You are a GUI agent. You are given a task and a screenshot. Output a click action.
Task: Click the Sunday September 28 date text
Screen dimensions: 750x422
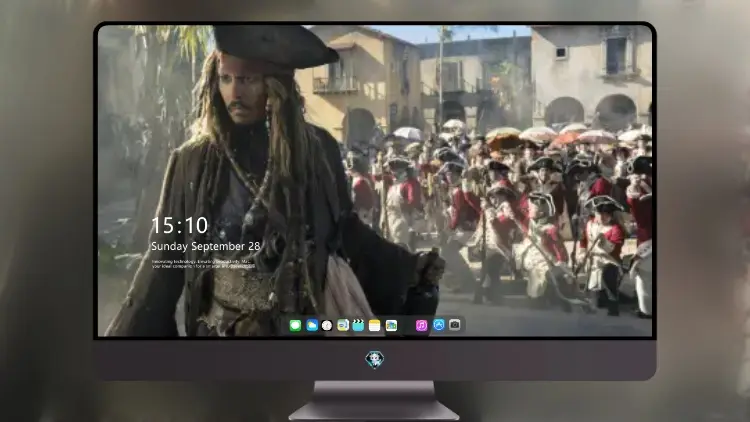[206, 246]
